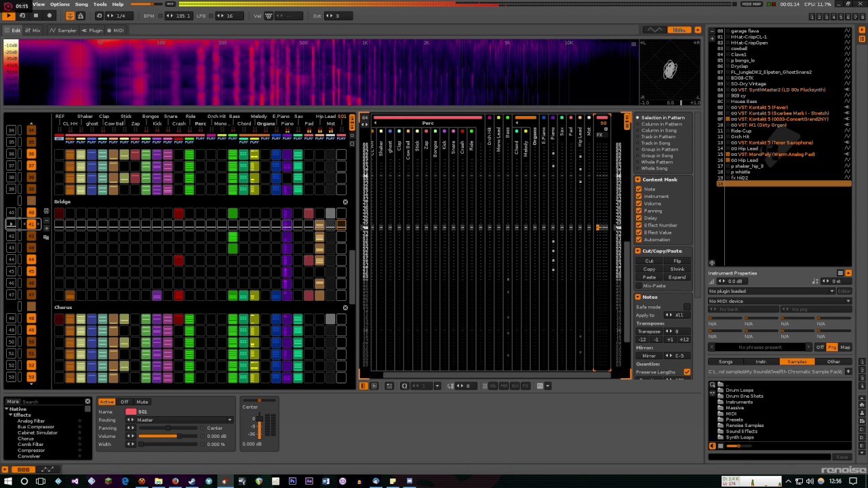Toggle pattern loop button in transport
Screen dimensions: 868x488
point(22,16)
